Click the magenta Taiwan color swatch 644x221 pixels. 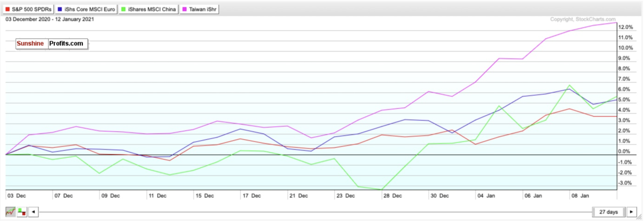coord(184,9)
